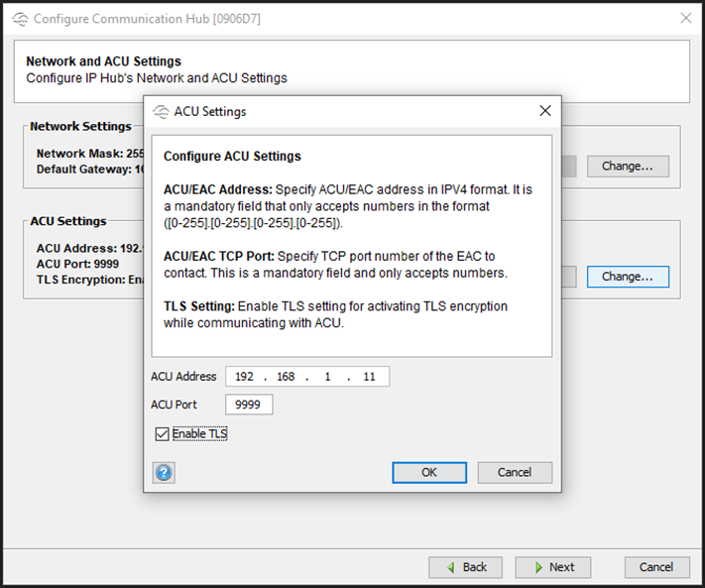Close the ACU Settings dialog
This screenshot has height=588, width=705.
(544, 111)
